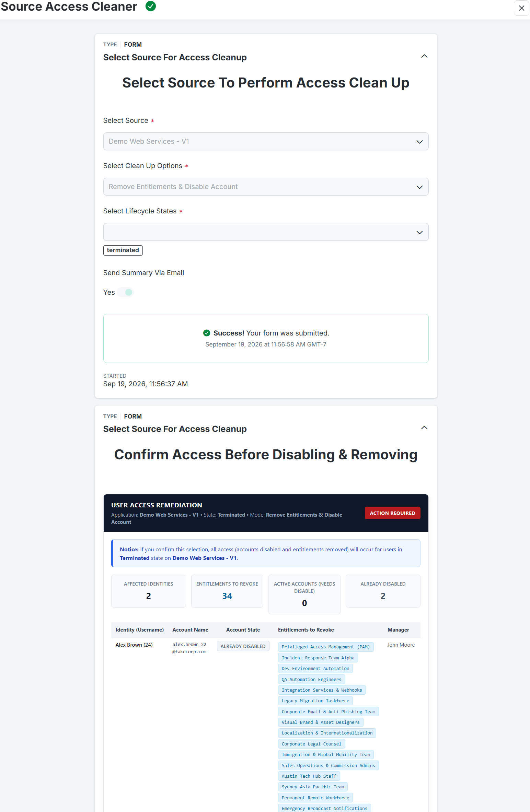
Task: Click the Localization & Internationalization tag
Action: [327, 733]
